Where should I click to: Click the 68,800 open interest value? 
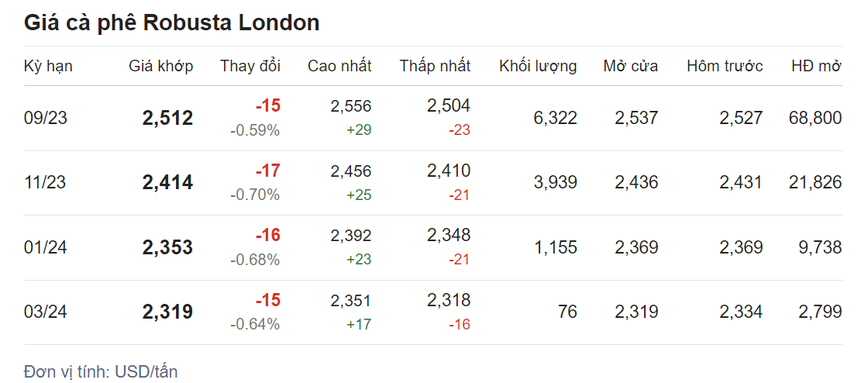point(815,118)
